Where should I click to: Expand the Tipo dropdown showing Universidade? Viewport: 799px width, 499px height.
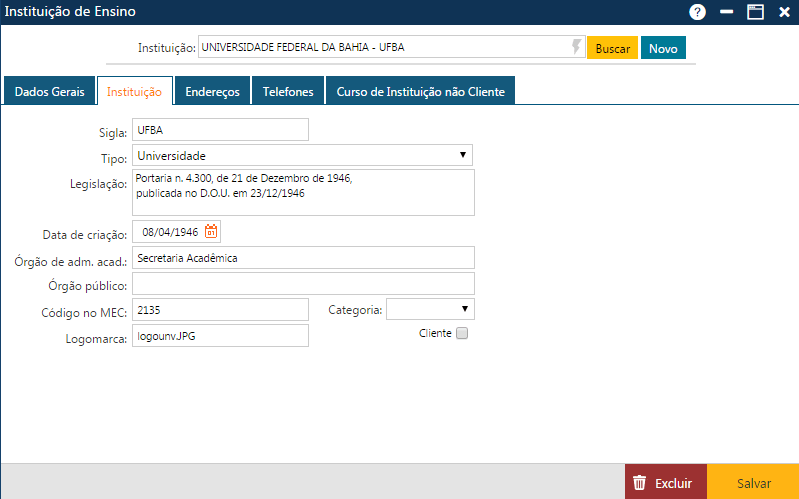point(302,155)
